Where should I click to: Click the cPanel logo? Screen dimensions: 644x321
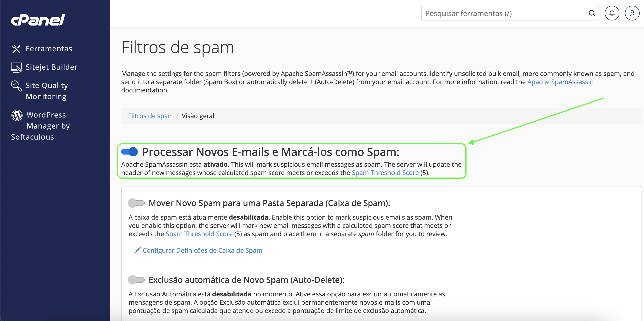pyautogui.click(x=38, y=20)
